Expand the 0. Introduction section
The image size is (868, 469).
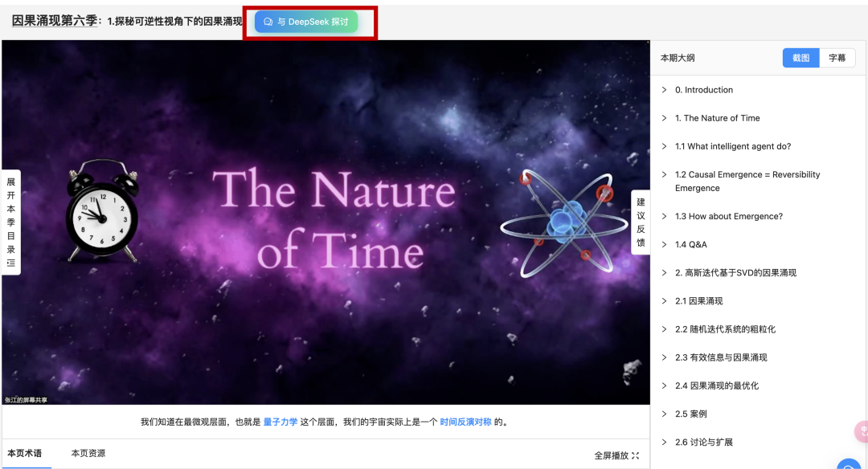point(665,90)
